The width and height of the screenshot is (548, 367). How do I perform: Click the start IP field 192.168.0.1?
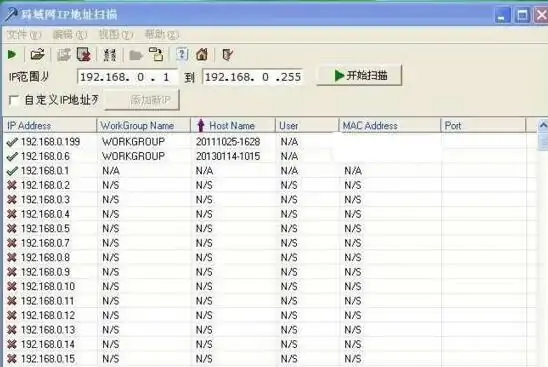[x=127, y=77]
